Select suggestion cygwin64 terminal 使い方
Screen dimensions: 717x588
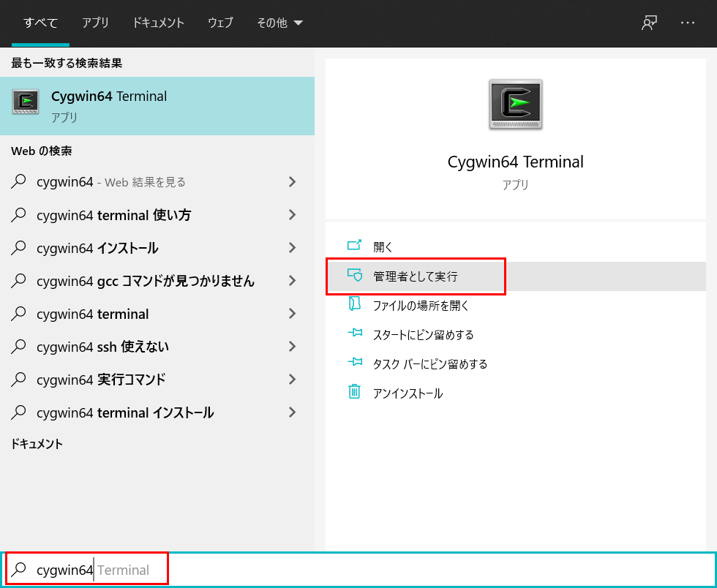pos(157,215)
